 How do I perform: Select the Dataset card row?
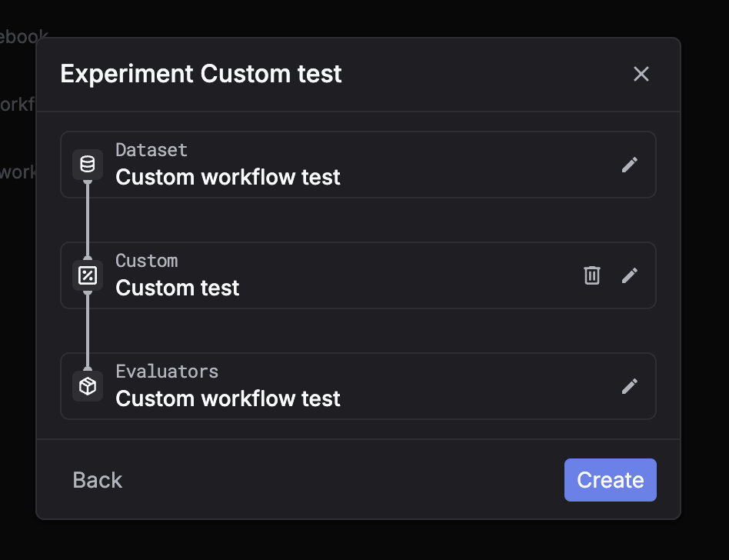461,165
